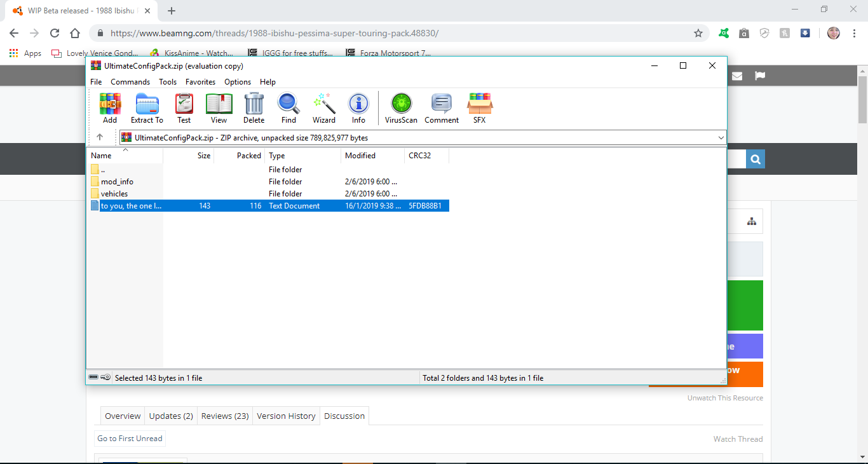The image size is (868, 464).
Task: Run Test on the archive
Action: point(184,108)
